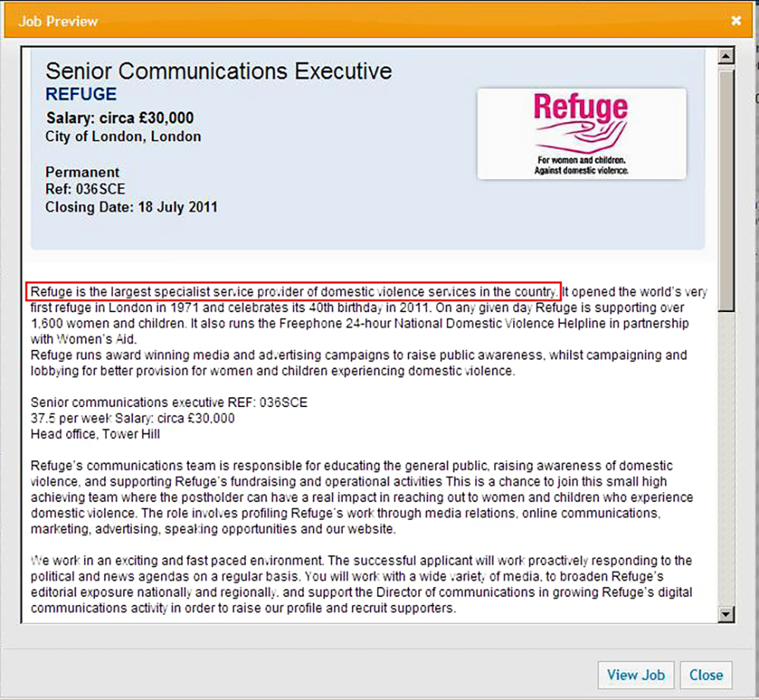The width and height of the screenshot is (759, 700).
Task: Click the View Job button
Action: point(636,674)
